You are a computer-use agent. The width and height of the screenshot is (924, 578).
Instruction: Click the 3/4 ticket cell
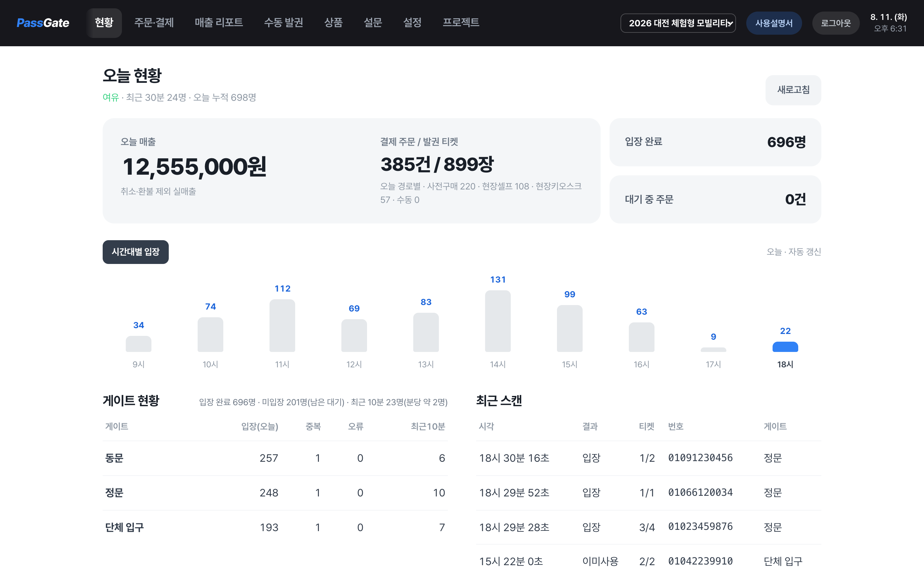[647, 528]
